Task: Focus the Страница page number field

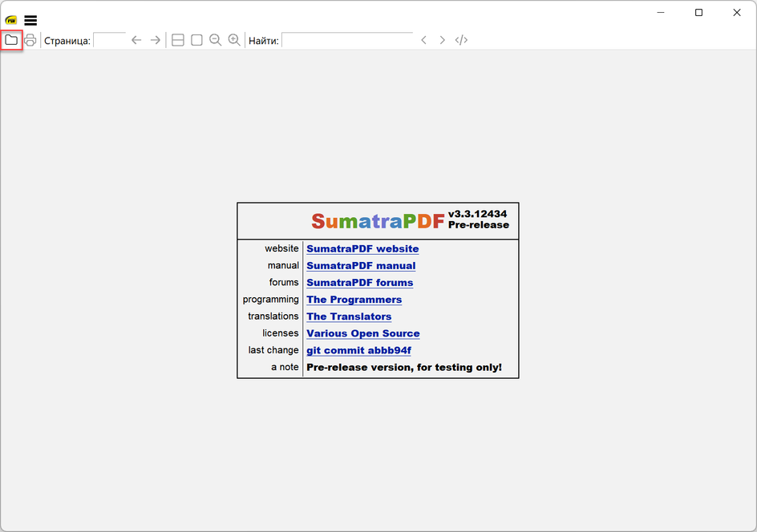Action: [x=110, y=40]
